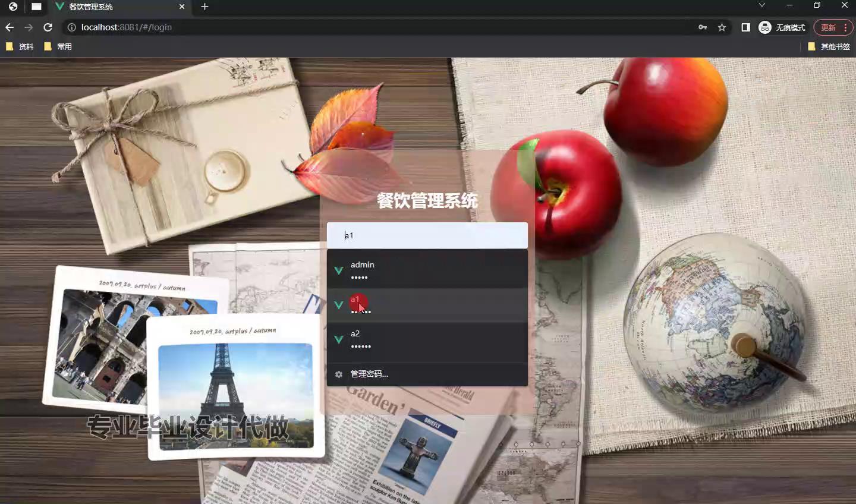Go back to the previous page
The height and width of the screenshot is (504, 856).
pos(10,27)
